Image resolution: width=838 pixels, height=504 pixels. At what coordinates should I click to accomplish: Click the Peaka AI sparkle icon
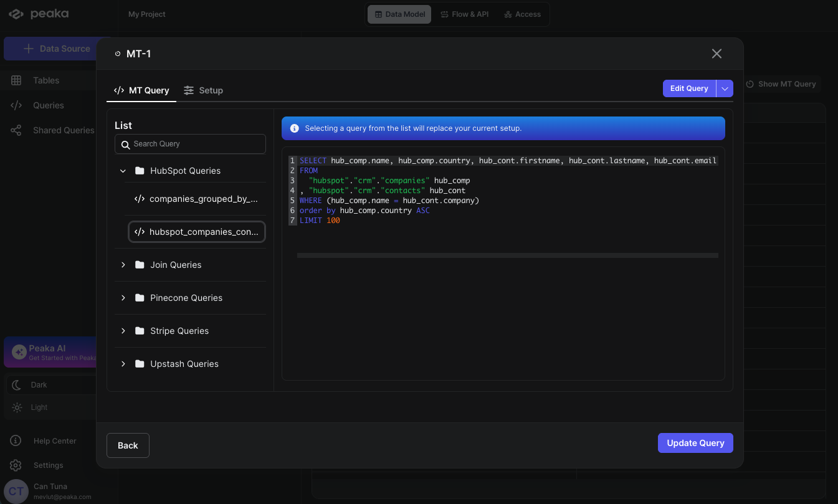click(x=19, y=352)
